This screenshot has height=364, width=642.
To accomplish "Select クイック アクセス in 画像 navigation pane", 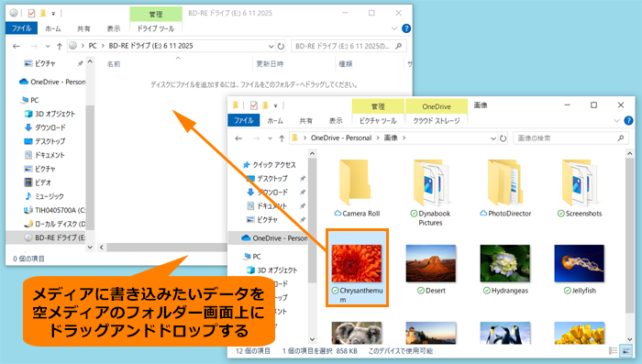I will click(x=270, y=165).
